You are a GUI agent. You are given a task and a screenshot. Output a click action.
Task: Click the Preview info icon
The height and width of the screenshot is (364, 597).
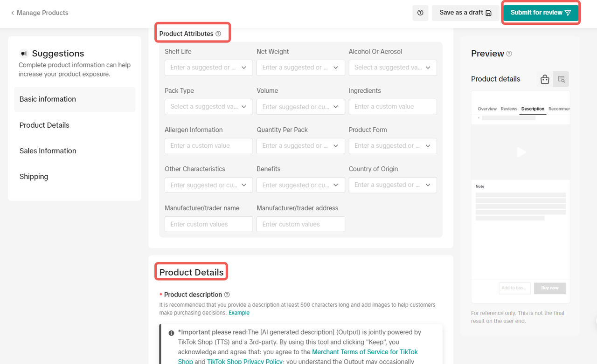[x=509, y=54]
